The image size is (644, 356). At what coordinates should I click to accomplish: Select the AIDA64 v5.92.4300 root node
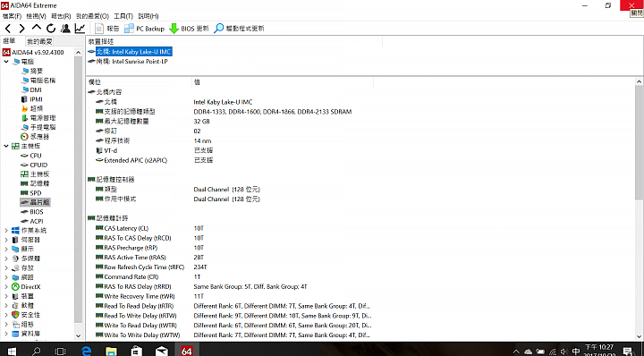33,52
